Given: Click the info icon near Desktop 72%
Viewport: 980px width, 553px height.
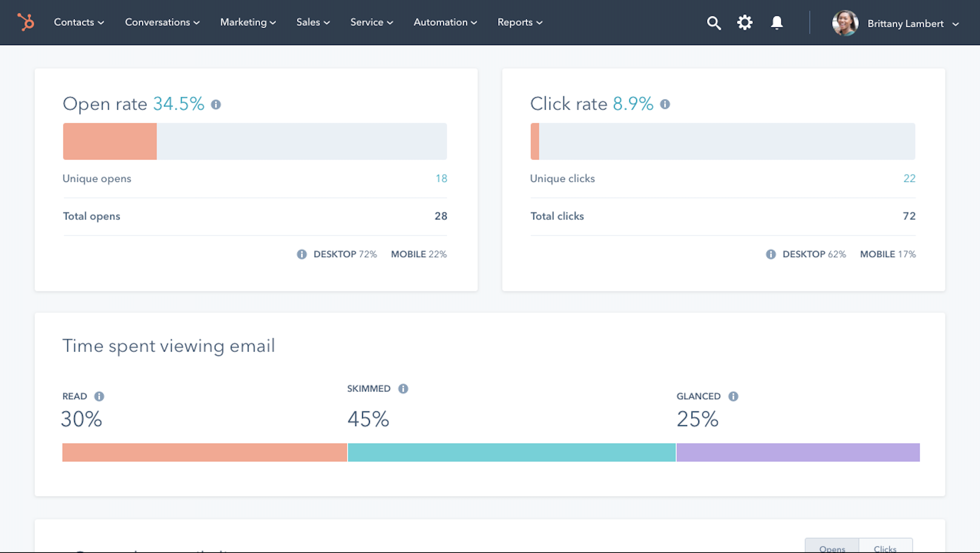Looking at the screenshot, I should (302, 254).
